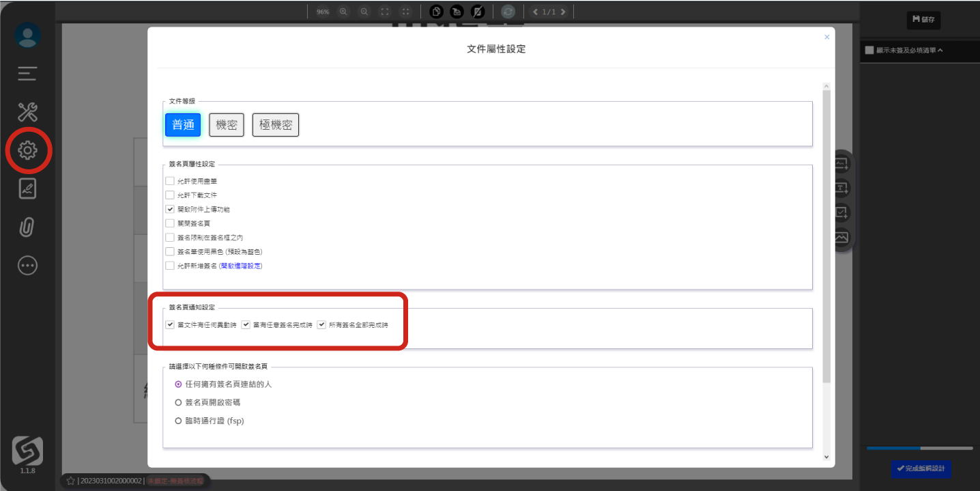Uncheck 開啟附件上傳功能 checkbox
This screenshot has height=491, width=980.
(x=170, y=209)
